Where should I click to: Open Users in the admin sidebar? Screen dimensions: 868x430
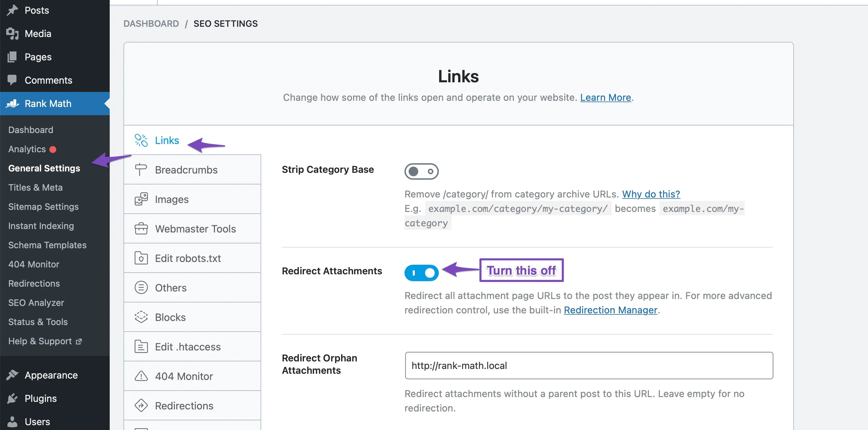55,422
